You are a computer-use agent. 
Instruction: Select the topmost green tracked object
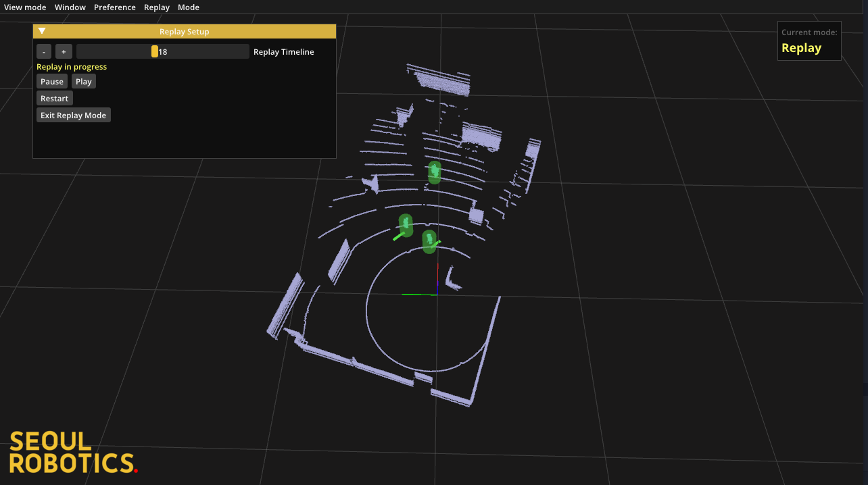(434, 172)
